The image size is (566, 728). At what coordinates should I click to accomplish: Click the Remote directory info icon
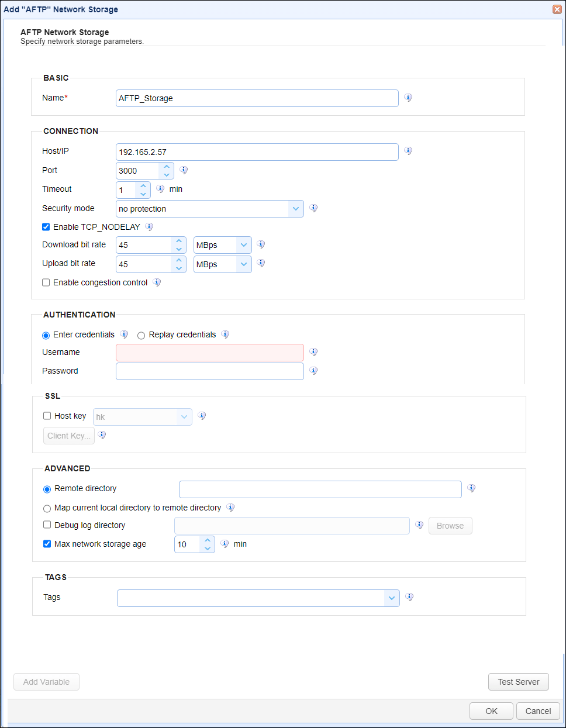tap(471, 488)
